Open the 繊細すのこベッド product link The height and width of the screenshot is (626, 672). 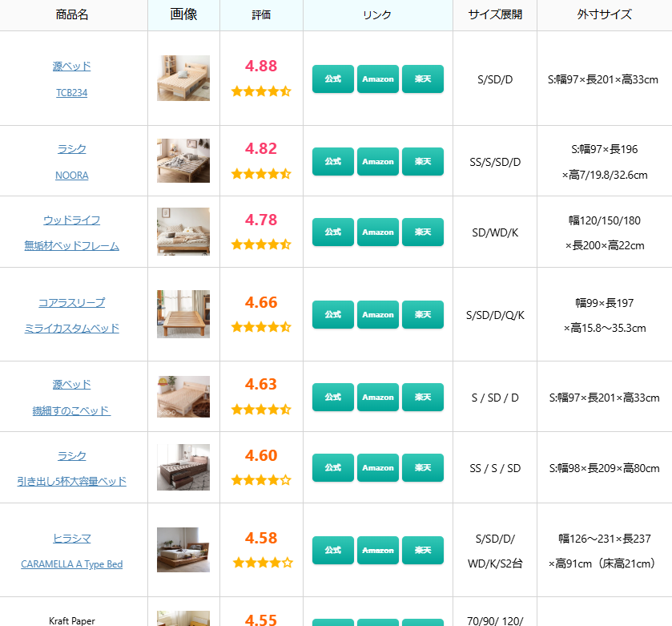coord(71,410)
